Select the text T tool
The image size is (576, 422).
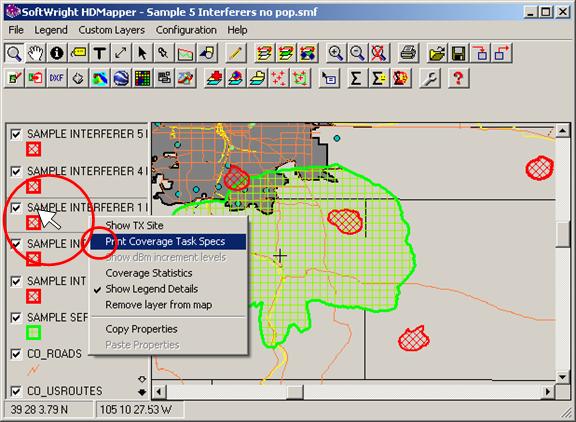(x=99, y=53)
